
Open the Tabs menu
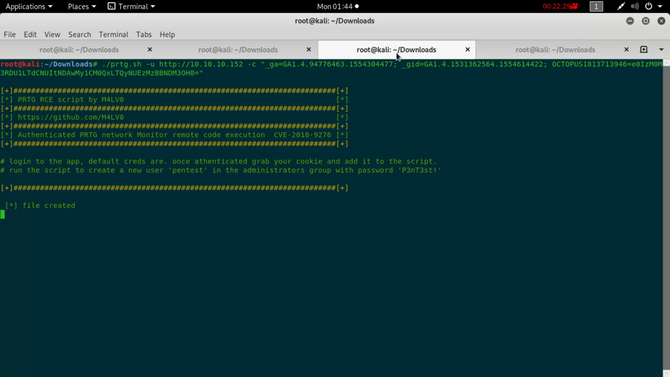(144, 34)
